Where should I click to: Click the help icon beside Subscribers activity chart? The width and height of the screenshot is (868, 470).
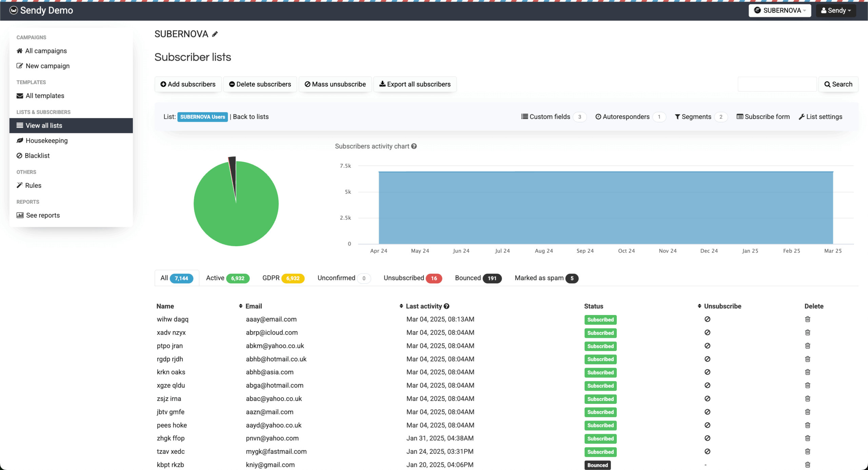coord(414,146)
